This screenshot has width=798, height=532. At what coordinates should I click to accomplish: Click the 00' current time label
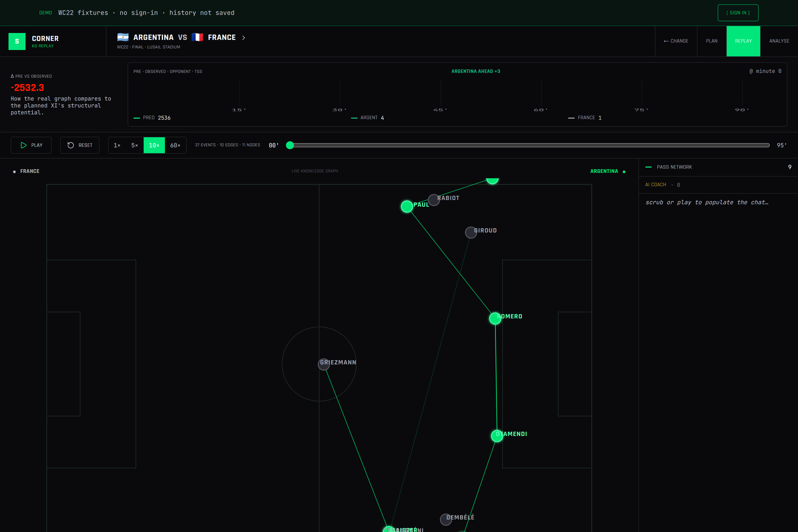[273, 145]
